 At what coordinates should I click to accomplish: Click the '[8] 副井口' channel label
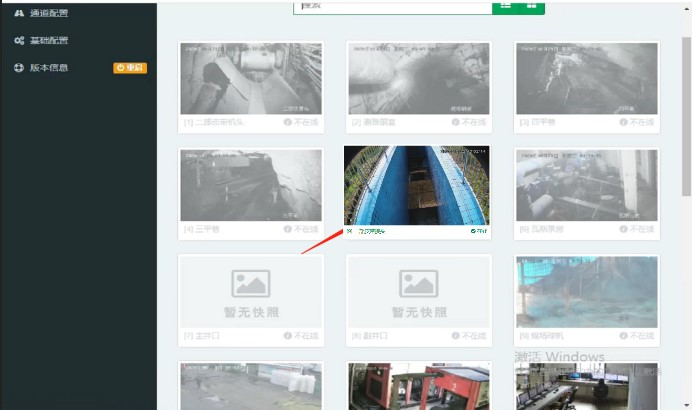point(370,336)
